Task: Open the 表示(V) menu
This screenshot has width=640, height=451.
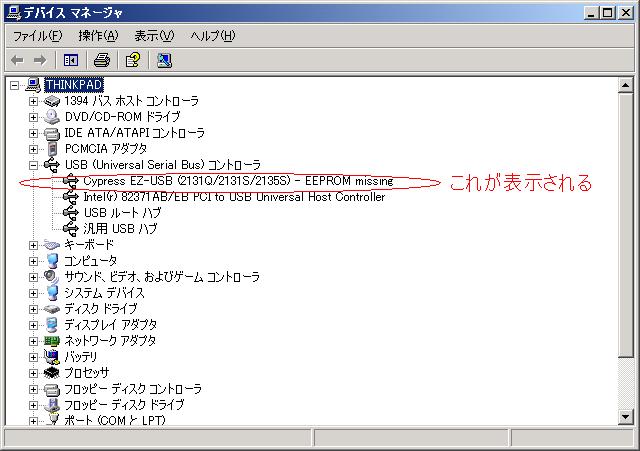Action: click(154, 36)
